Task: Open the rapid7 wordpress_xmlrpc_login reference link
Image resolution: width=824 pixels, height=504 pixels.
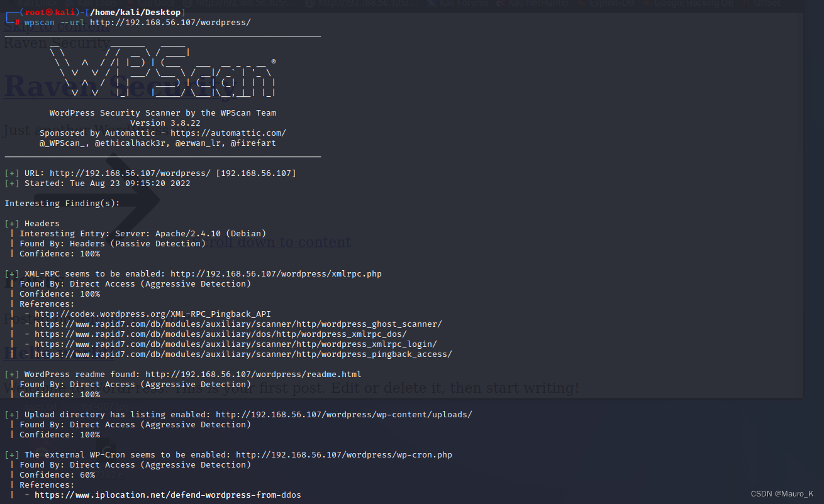Action: tap(236, 344)
